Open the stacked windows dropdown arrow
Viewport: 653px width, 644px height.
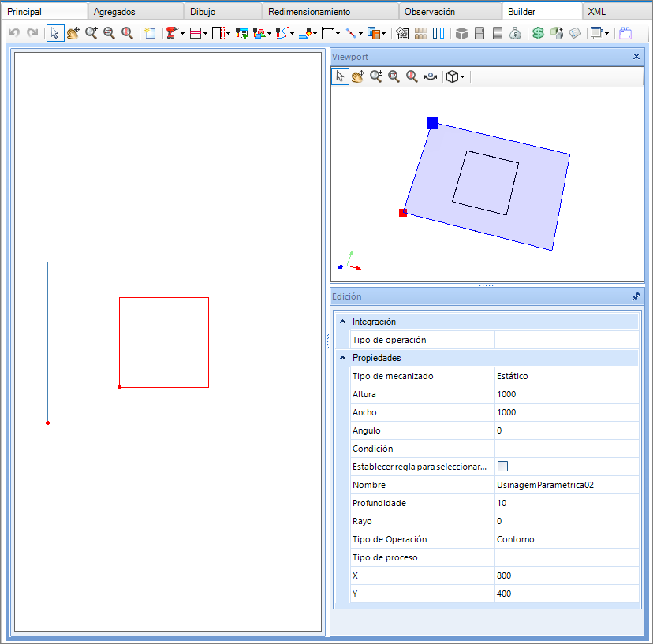tap(606, 33)
